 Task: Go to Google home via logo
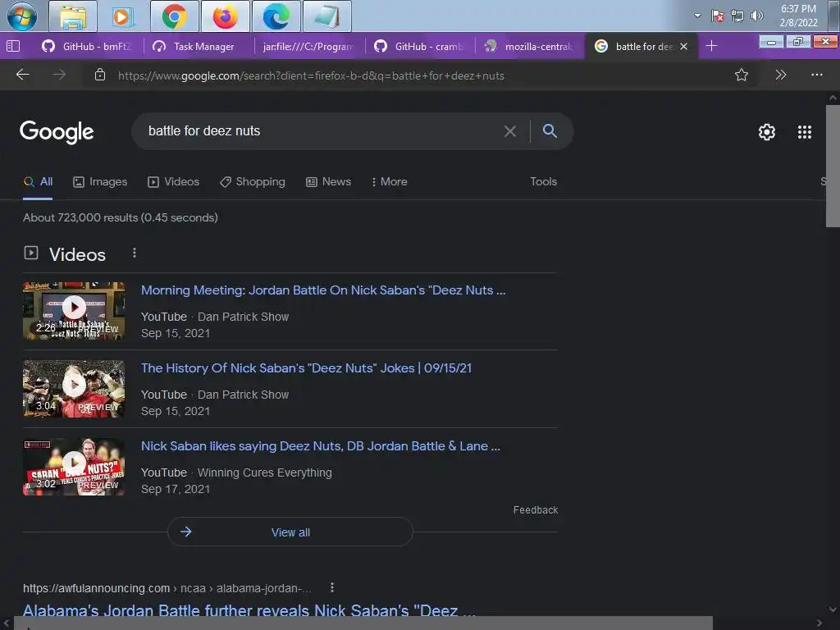(x=57, y=132)
